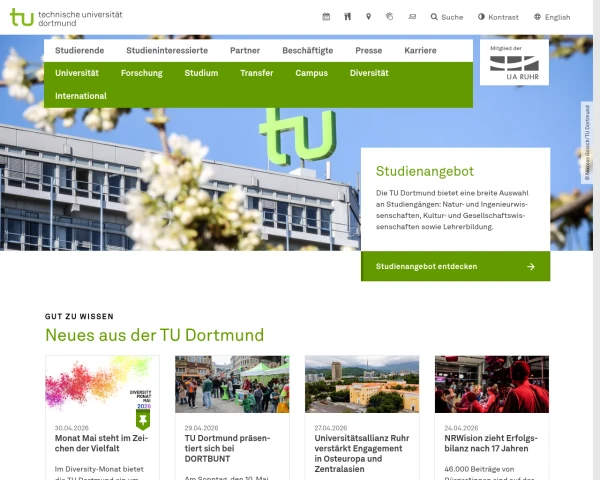Open the Studieninteressierte menu item
600x480 pixels.
[167, 51]
